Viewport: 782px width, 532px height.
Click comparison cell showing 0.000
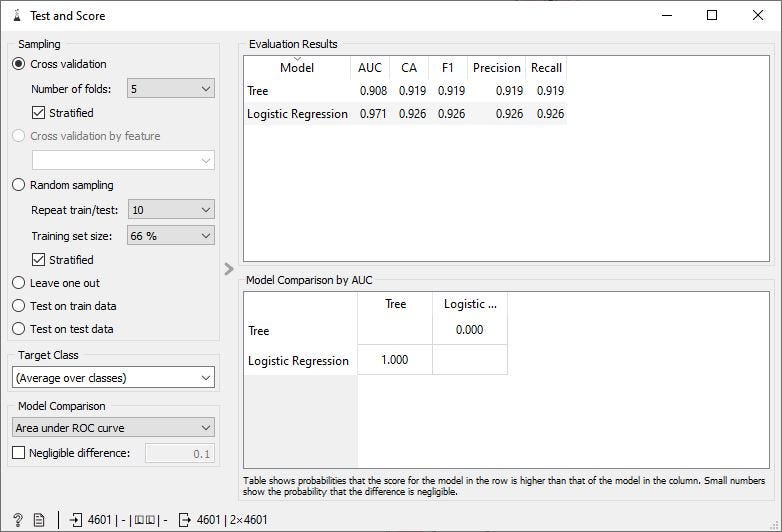pos(469,330)
